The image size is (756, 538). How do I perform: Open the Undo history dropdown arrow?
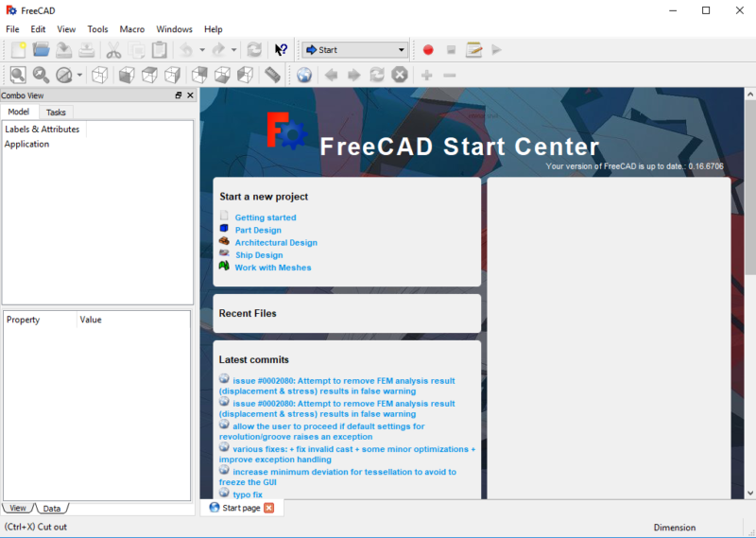[202, 50]
